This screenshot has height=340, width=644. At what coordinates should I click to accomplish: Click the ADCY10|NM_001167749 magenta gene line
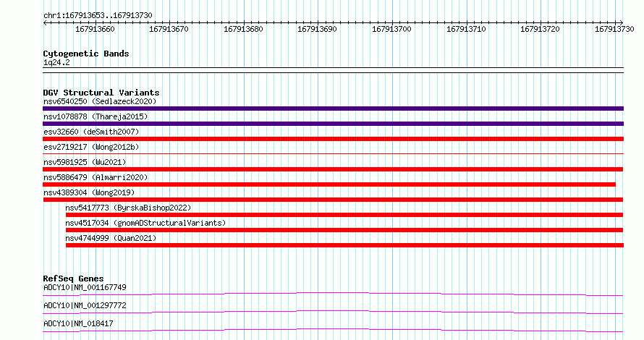[333, 294]
